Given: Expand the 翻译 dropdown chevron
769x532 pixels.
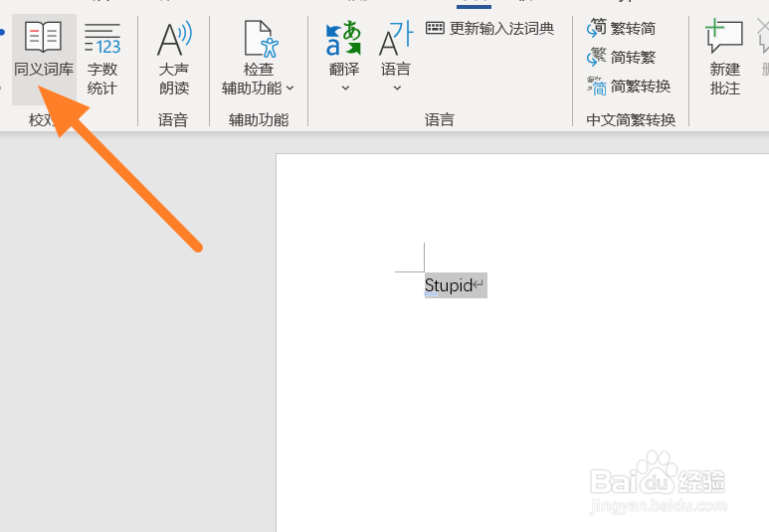Looking at the screenshot, I should pyautogui.click(x=345, y=89).
